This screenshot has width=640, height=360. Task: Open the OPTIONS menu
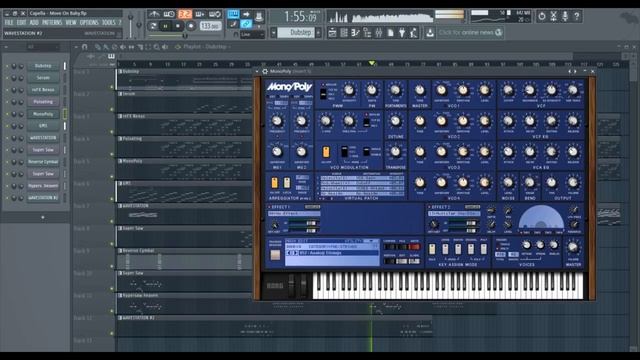(x=89, y=22)
